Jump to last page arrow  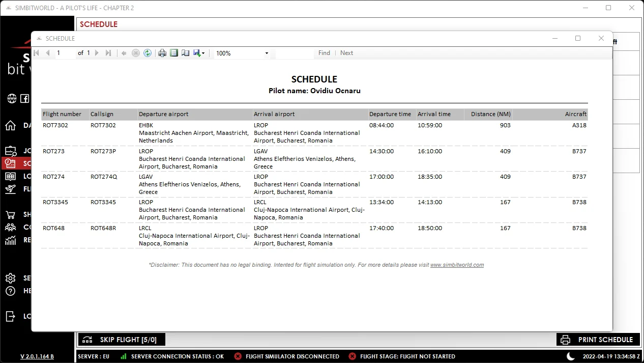(108, 53)
